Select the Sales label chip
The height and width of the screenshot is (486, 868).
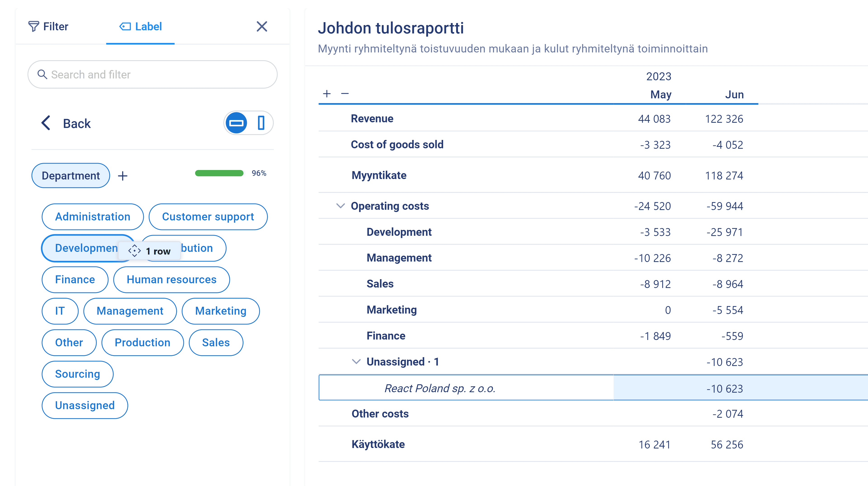point(216,342)
